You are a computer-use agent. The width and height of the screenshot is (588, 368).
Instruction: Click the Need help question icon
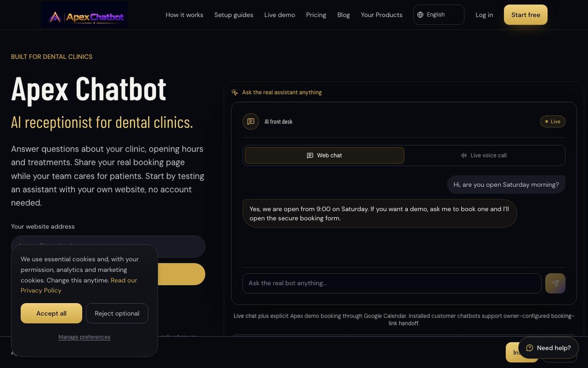point(530,348)
